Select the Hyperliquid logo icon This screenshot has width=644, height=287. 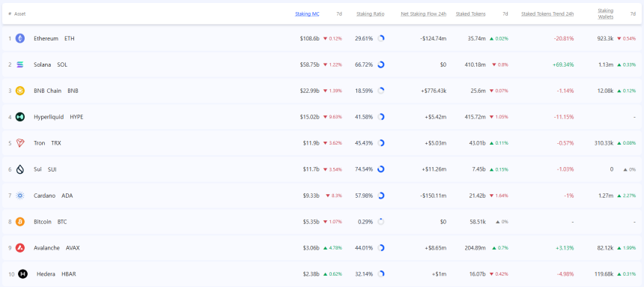[20, 117]
